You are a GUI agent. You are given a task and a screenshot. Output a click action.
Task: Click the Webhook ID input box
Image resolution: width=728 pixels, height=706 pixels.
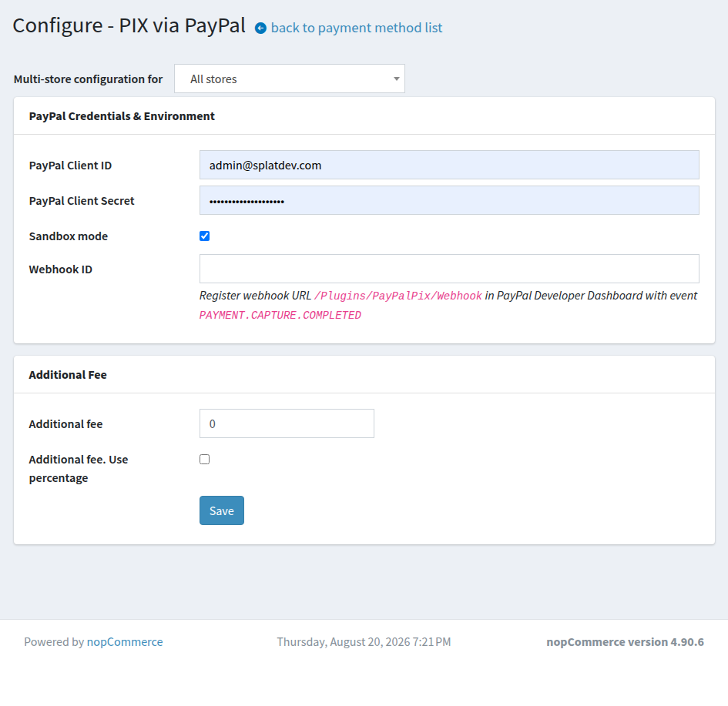[x=449, y=269]
